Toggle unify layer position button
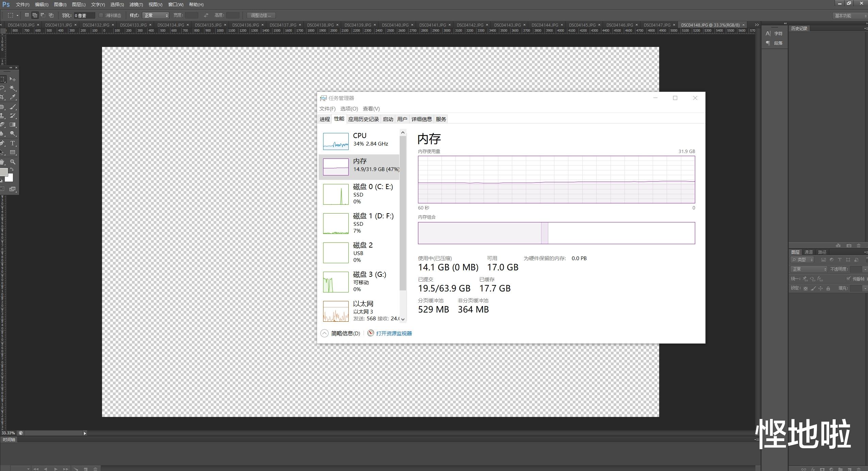The height and width of the screenshot is (471, 868). pyautogui.click(x=805, y=279)
